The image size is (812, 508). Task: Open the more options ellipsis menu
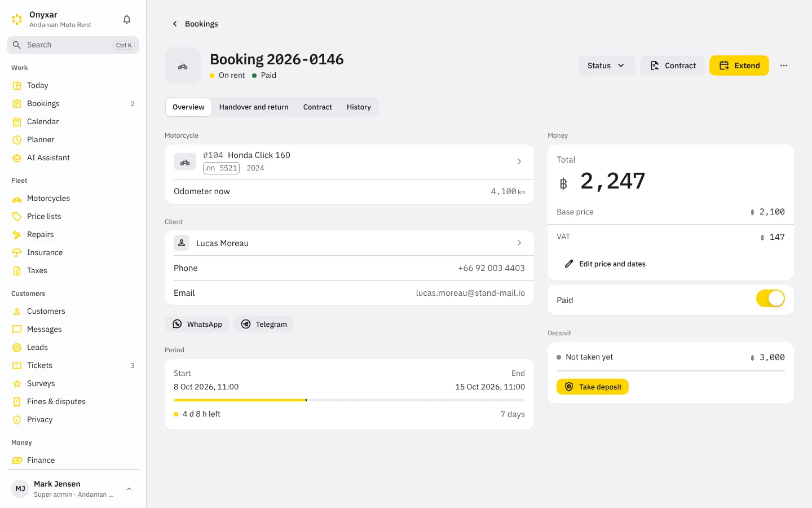tap(784, 65)
